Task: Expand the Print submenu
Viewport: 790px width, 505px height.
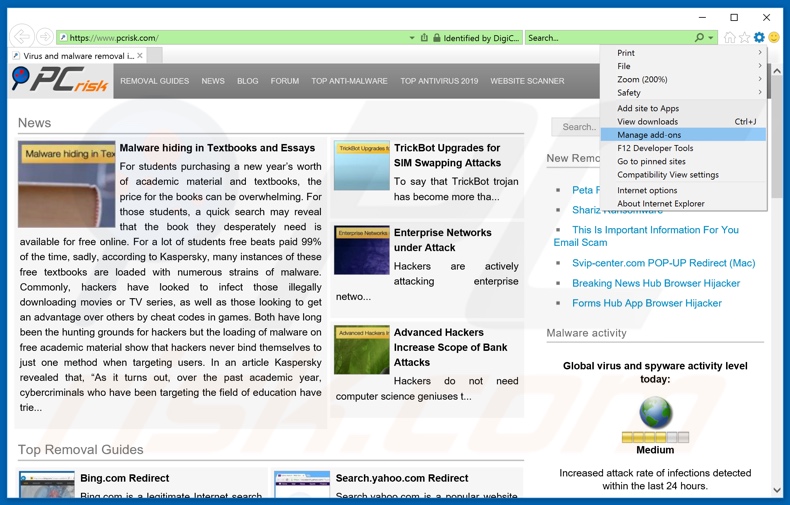Action: [x=683, y=52]
